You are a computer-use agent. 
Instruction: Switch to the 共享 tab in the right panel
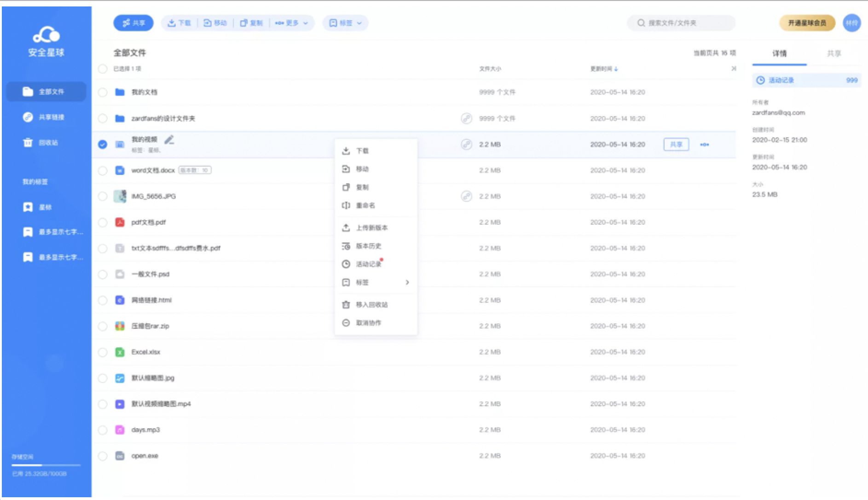tap(833, 54)
